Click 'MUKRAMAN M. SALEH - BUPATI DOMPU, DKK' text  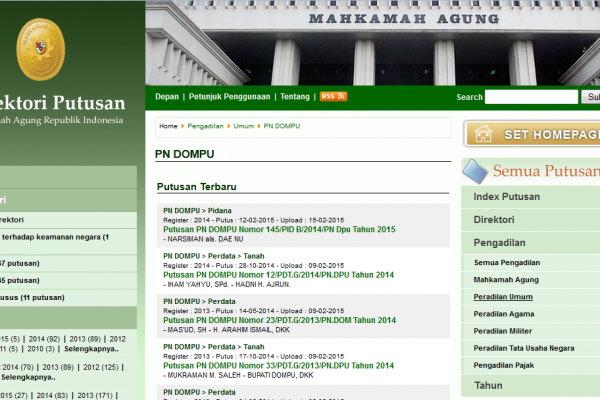click(238, 375)
